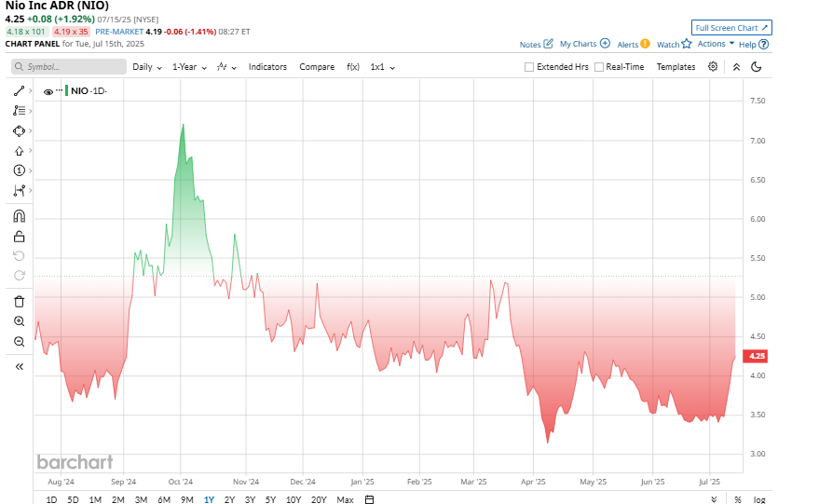Viewport: 819px width, 504px height.
Task: Collapse the chart toolbar double chevron
Action: [736, 67]
